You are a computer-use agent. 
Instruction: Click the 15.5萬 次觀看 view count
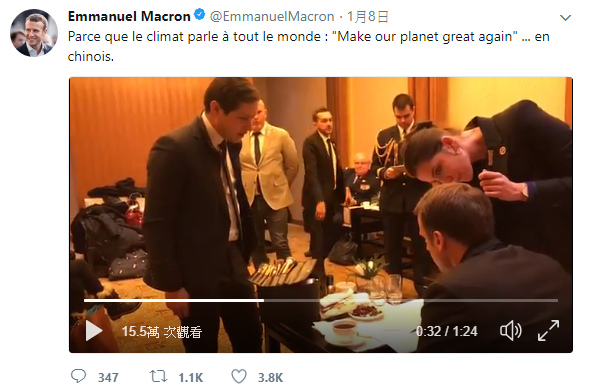(162, 332)
